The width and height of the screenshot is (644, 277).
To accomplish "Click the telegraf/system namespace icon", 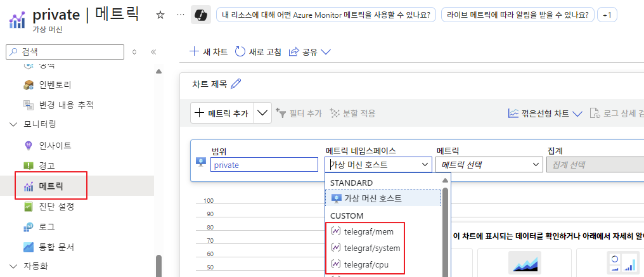I will 335,248.
